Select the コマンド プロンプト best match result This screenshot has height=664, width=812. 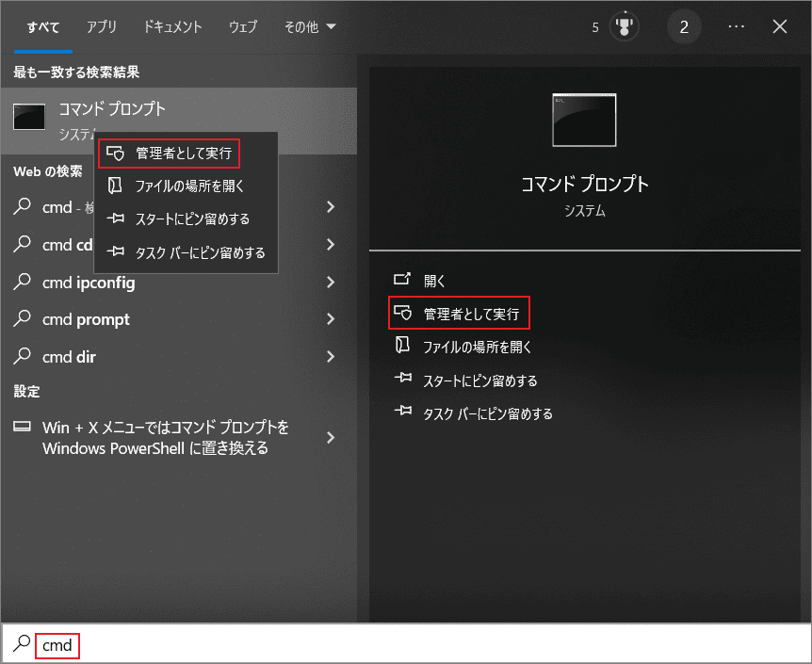(179, 121)
